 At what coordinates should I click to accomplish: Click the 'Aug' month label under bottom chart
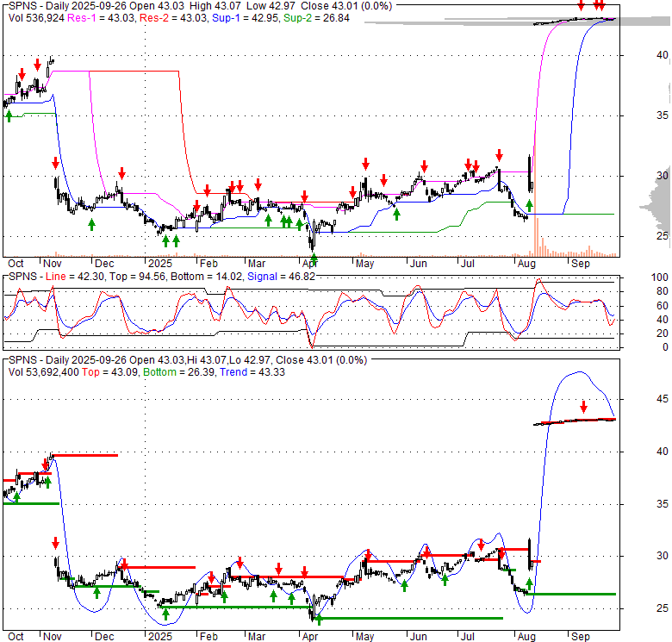(526, 637)
